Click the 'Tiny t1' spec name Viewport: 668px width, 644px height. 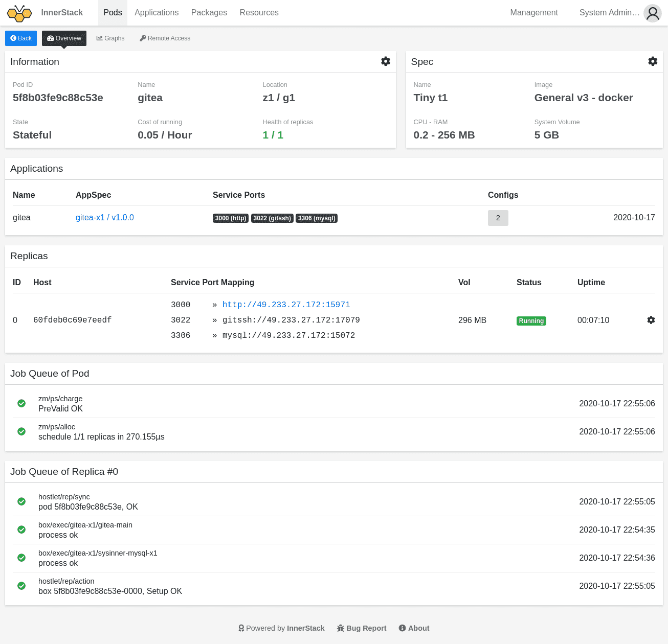tap(431, 98)
